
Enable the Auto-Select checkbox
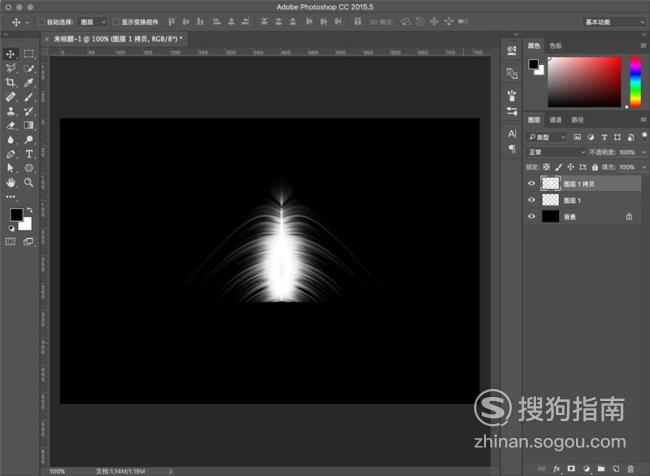click(x=41, y=22)
